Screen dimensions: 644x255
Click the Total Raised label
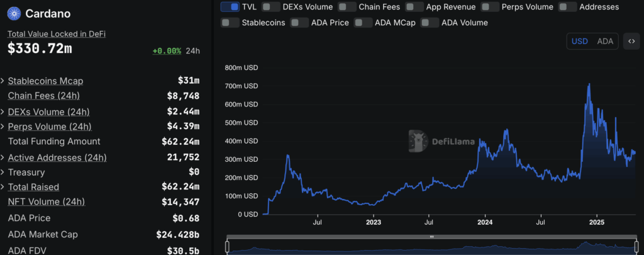pyautogui.click(x=33, y=187)
